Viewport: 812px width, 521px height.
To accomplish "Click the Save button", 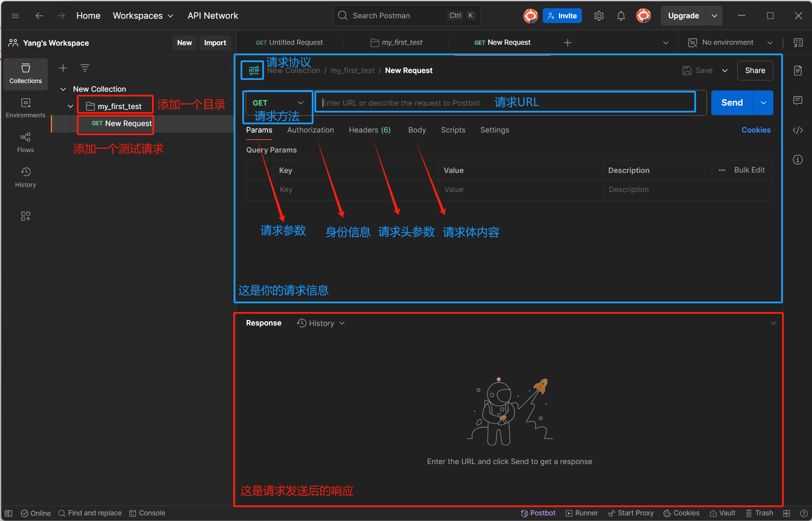I will coord(698,70).
